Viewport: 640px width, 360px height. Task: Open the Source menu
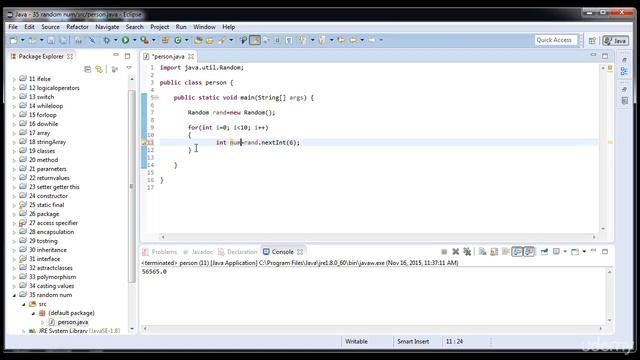pos(50,27)
